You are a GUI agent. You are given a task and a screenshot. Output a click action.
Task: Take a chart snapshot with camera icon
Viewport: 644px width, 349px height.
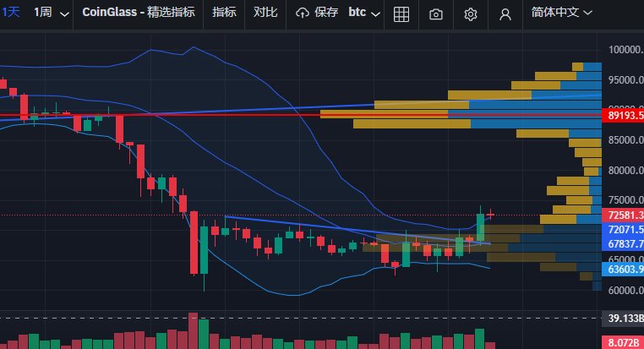click(x=436, y=14)
